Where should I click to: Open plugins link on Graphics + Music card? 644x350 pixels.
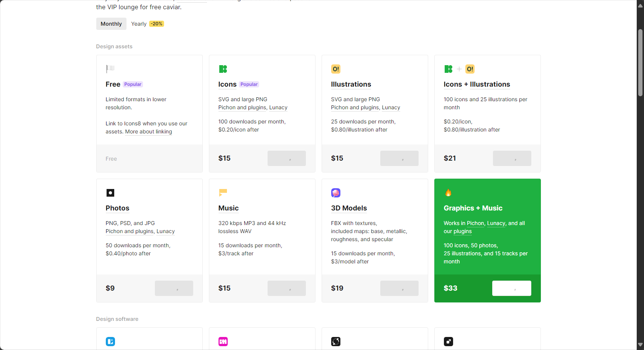point(463,231)
